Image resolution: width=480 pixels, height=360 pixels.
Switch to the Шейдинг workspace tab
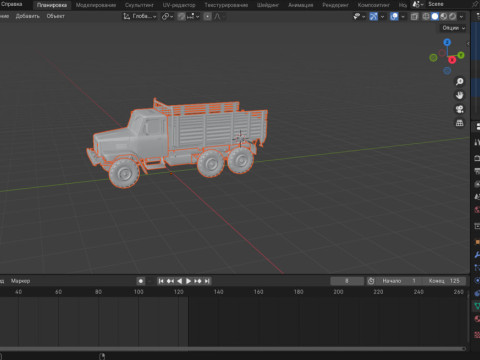(268, 5)
